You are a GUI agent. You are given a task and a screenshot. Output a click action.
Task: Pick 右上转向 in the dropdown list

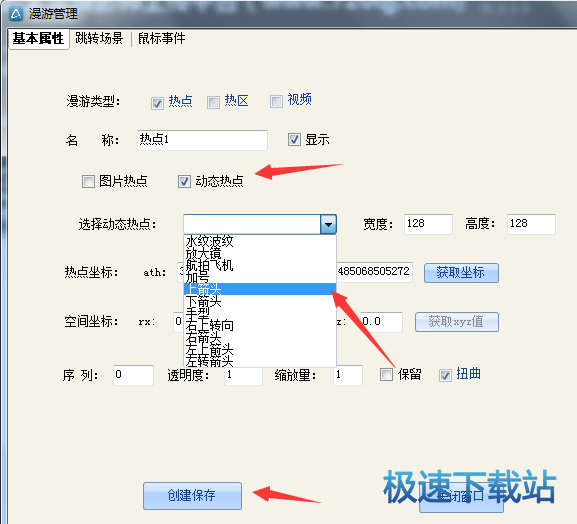pyautogui.click(x=260, y=325)
